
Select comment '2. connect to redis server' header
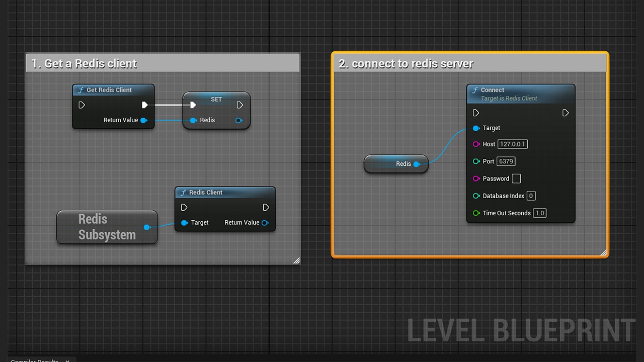click(x=470, y=63)
